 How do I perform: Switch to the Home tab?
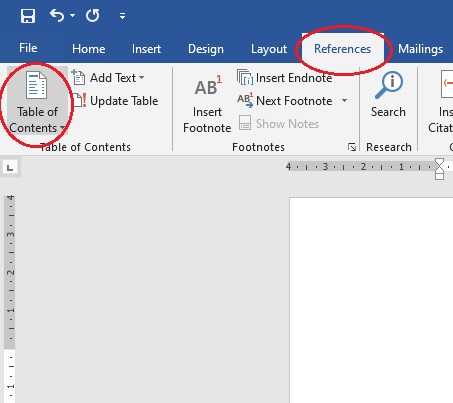(x=88, y=49)
